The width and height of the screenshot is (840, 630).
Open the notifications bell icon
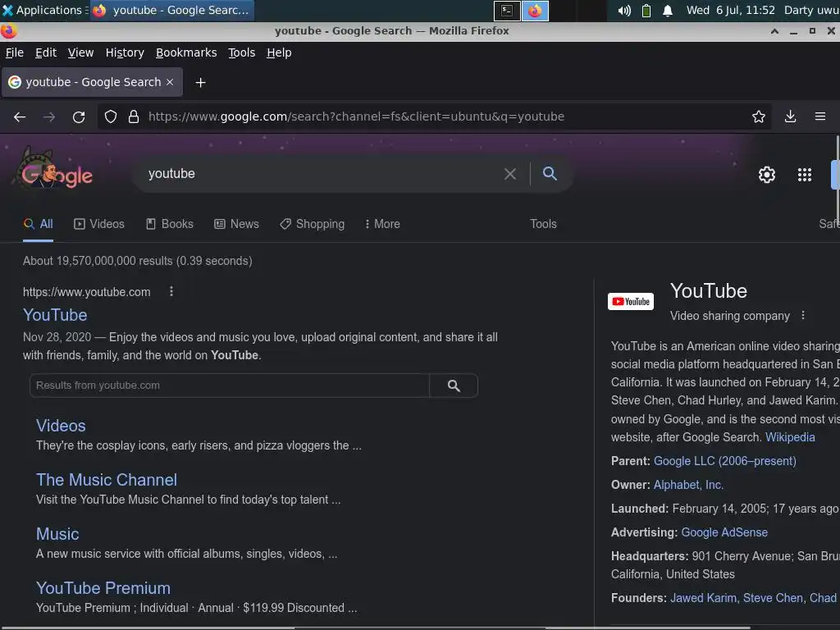pyautogui.click(x=668, y=11)
